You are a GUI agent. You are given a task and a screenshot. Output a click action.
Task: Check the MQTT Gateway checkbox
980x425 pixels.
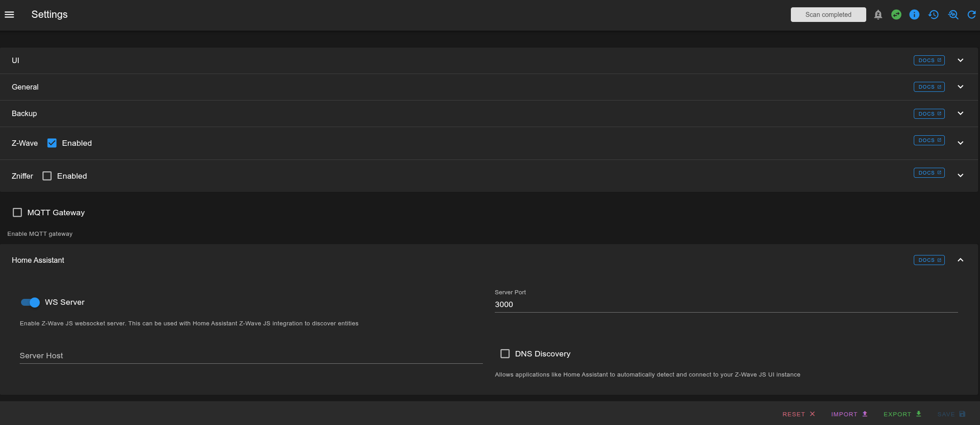17,212
